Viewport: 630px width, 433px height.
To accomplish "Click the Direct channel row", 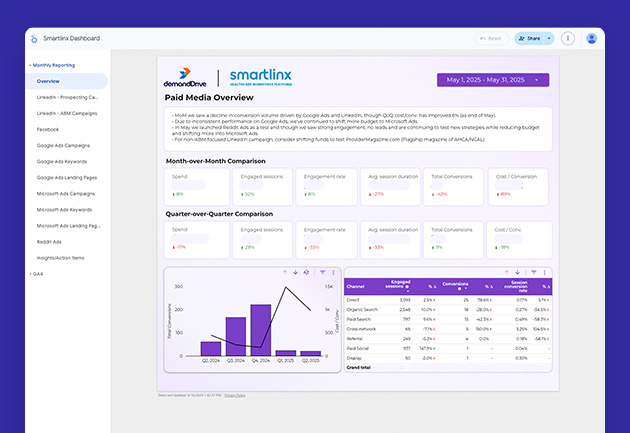I will coord(448,300).
